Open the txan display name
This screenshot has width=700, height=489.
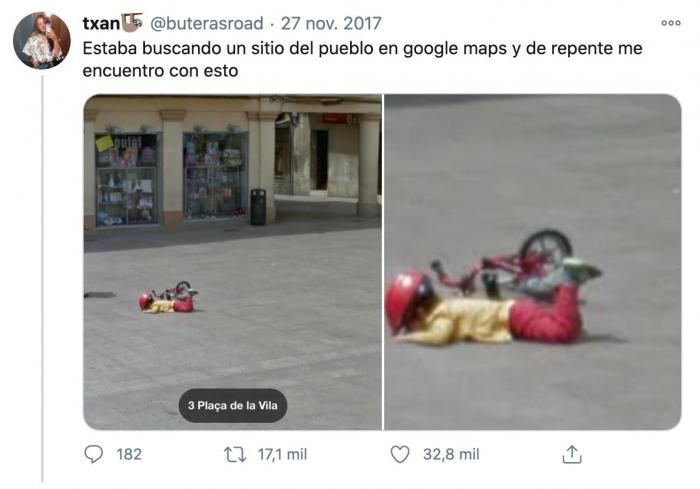pyautogui.click(x=101, y=23)
